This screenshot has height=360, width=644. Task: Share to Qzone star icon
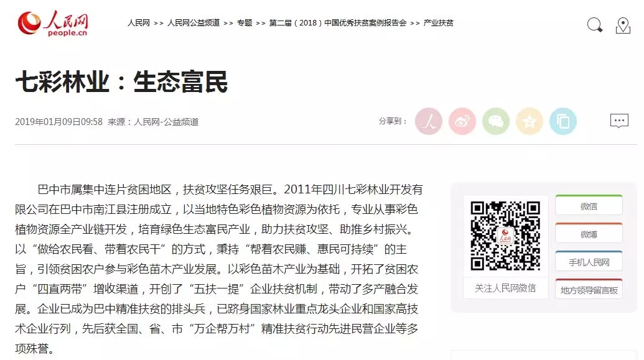pos(530,121)
